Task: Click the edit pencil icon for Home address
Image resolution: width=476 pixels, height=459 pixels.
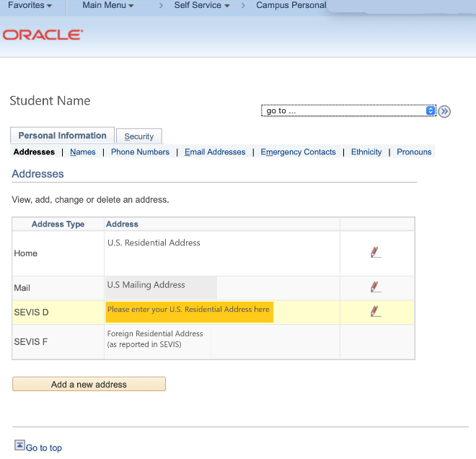Action: (x=375, y=252)
